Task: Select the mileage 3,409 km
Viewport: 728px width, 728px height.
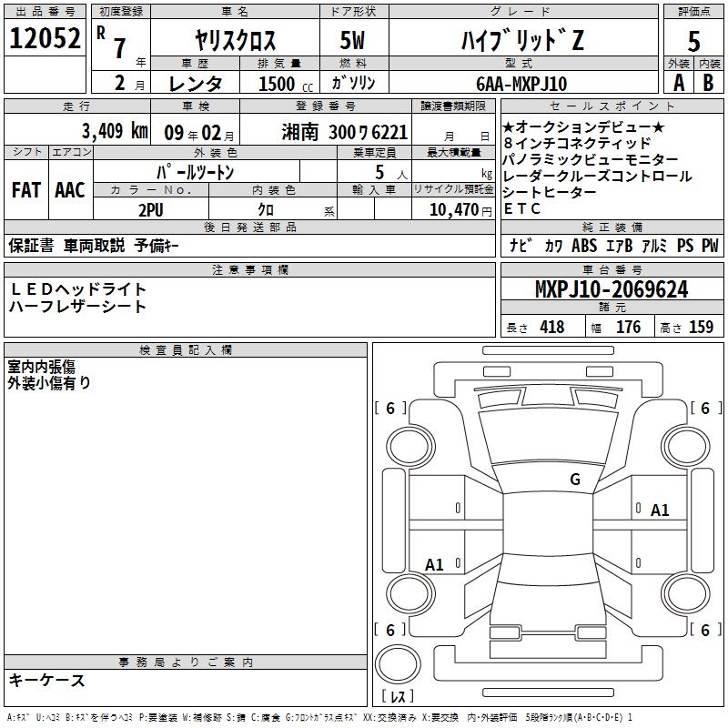Action: [116, 131]
